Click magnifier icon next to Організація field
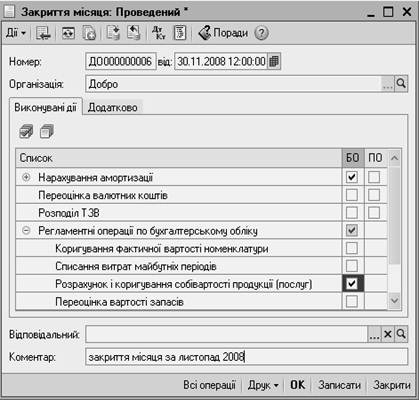419x400 pixels. (x=401, y=84)
